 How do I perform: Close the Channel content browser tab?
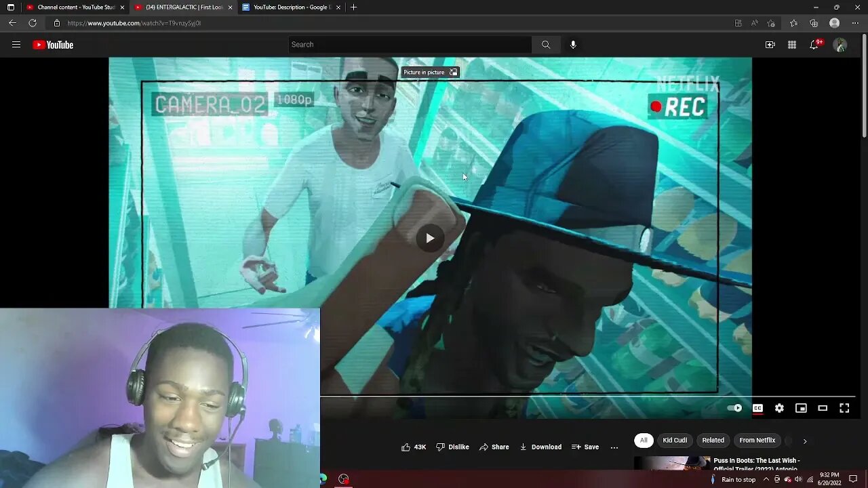(122, 7)
